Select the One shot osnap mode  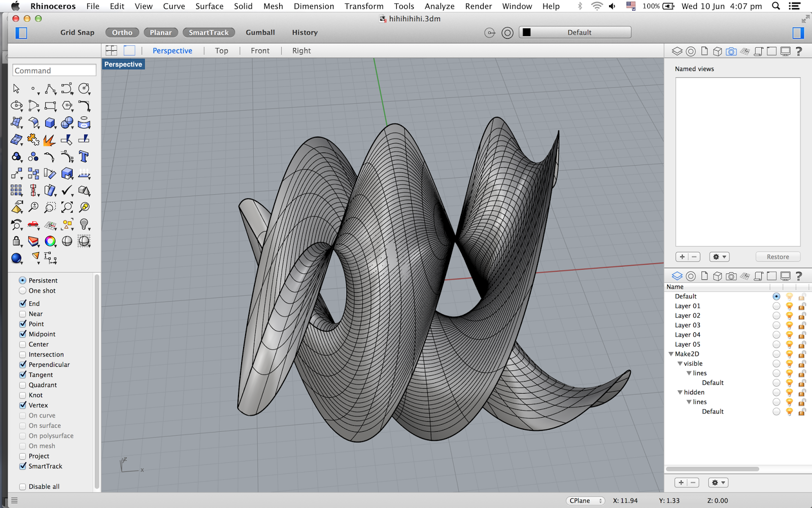pos(22,291)
